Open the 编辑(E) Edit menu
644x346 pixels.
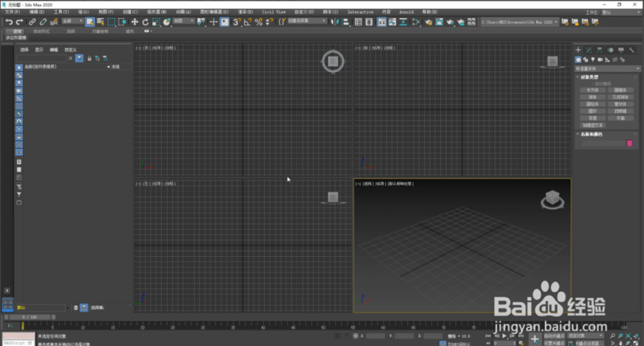point(37,12)
